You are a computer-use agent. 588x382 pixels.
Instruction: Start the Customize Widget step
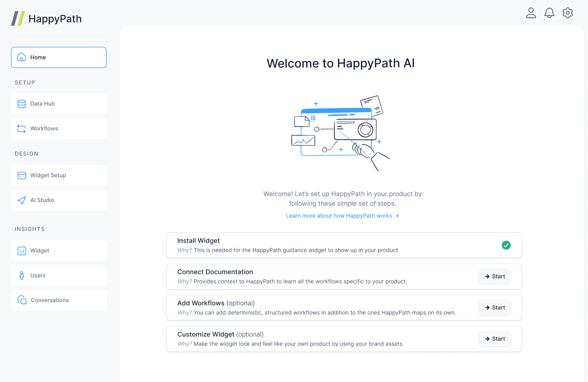pyautogui.click(x=495, y=339)
